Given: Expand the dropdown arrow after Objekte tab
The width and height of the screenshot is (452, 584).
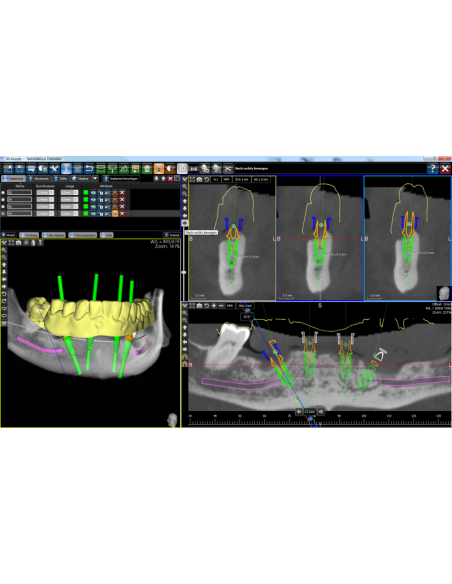Looking at the screenshot, I should coord(95,179).
